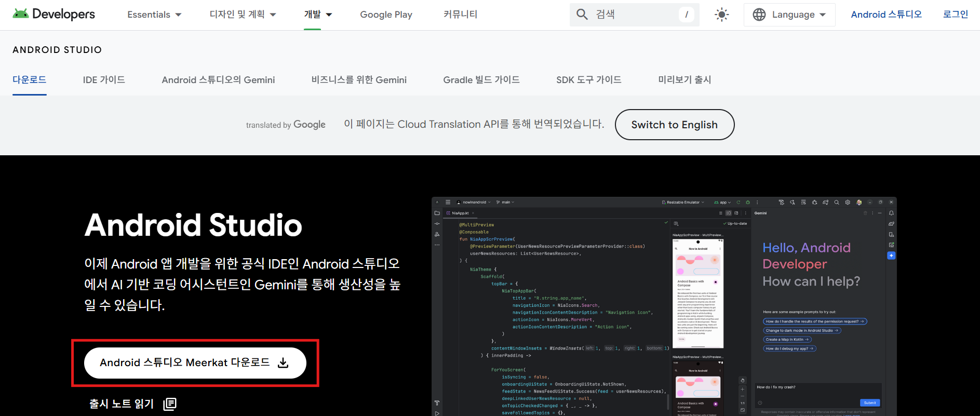Focus the 검색 search field

[635, 15]
